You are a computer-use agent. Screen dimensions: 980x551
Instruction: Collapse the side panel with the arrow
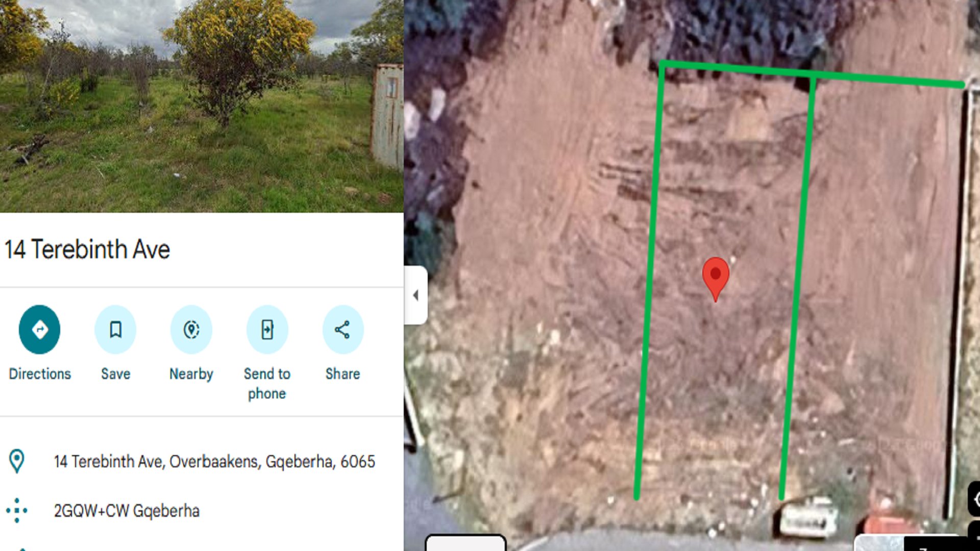point(416,295)
